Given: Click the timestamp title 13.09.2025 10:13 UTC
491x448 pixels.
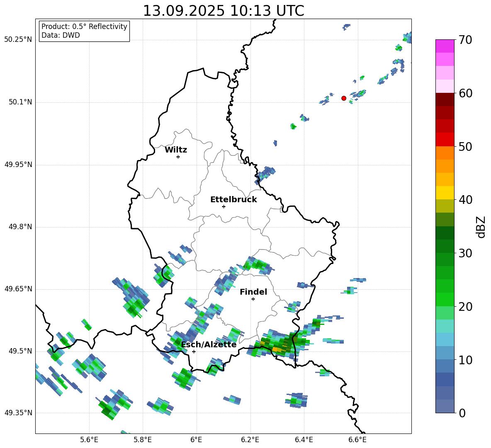Looking at the screenshot, I should click(223, 11).
